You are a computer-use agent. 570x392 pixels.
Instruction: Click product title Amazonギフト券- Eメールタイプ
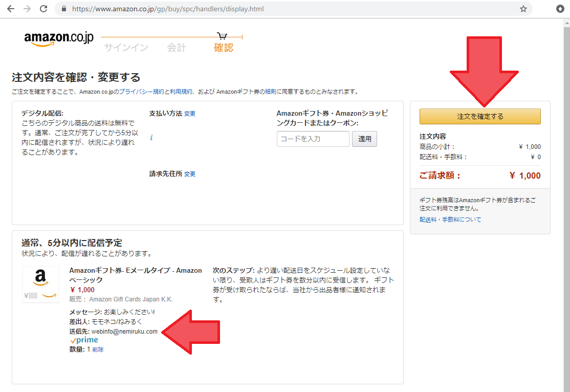pos(136,275)
